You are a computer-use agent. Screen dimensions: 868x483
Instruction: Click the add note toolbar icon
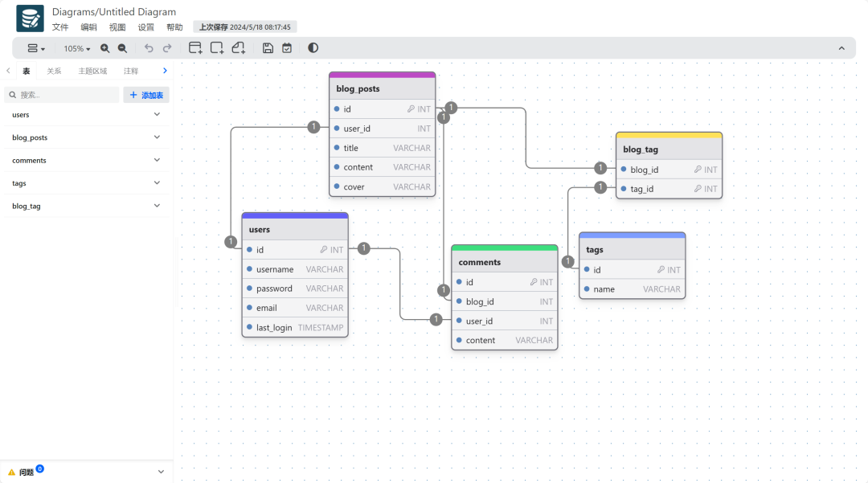point(239,48)
